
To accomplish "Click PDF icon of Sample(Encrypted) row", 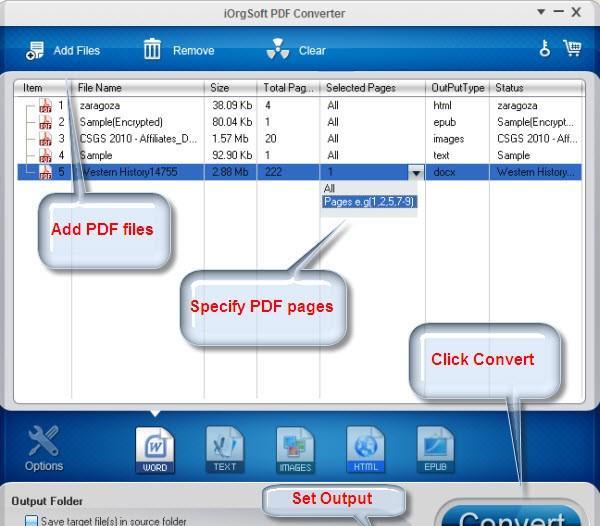I will click(x=46, y=122).
